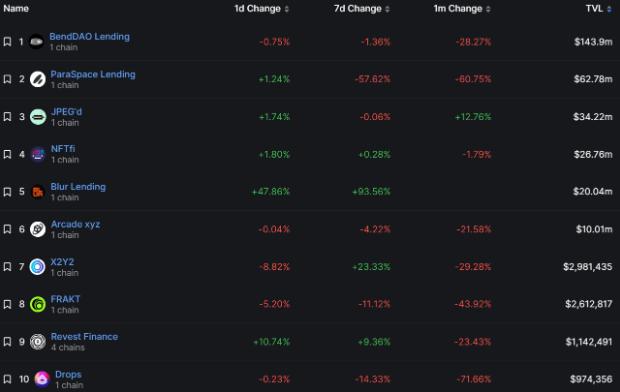Click the Arcade xyz logo icon
This screenshot has width=620, height=392.
point(38,229)
